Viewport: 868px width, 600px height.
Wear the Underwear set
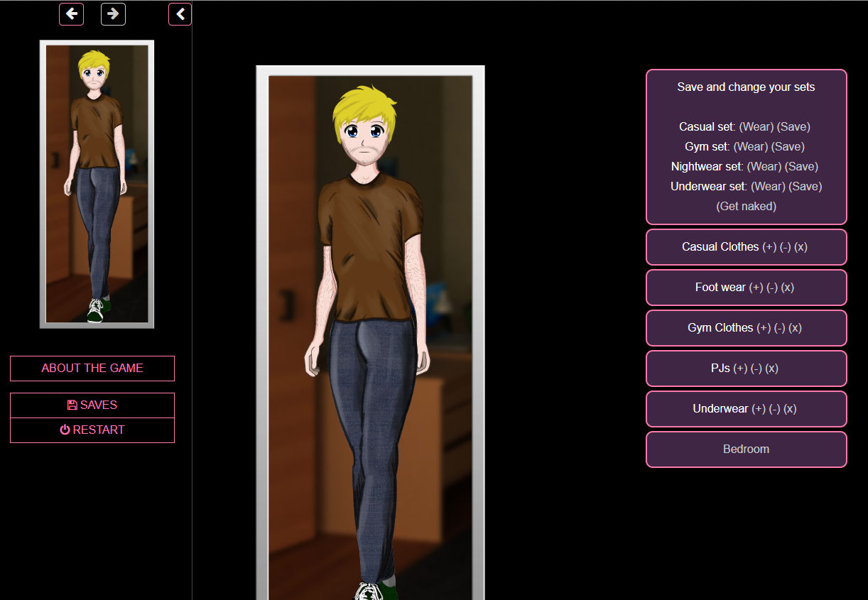tap(767, 187)
